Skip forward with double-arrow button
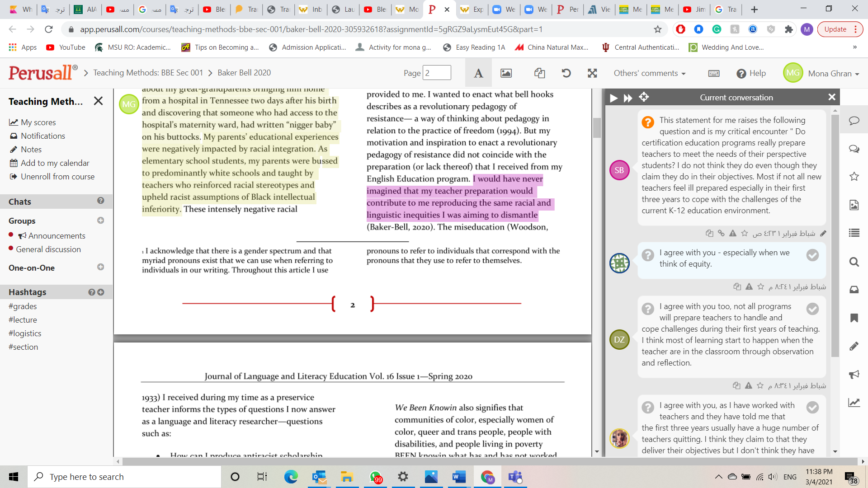This screenshot has height=488, width=868. (628, 98)
